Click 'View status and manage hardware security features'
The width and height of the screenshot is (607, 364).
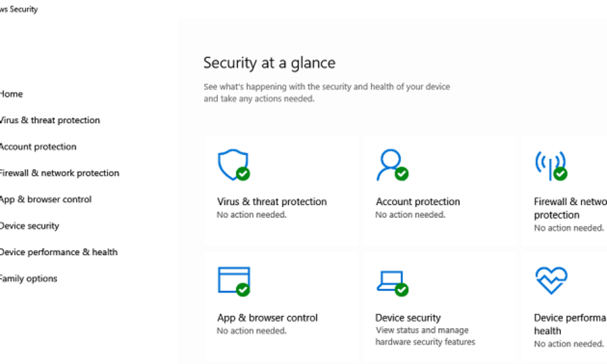(425, 336)
